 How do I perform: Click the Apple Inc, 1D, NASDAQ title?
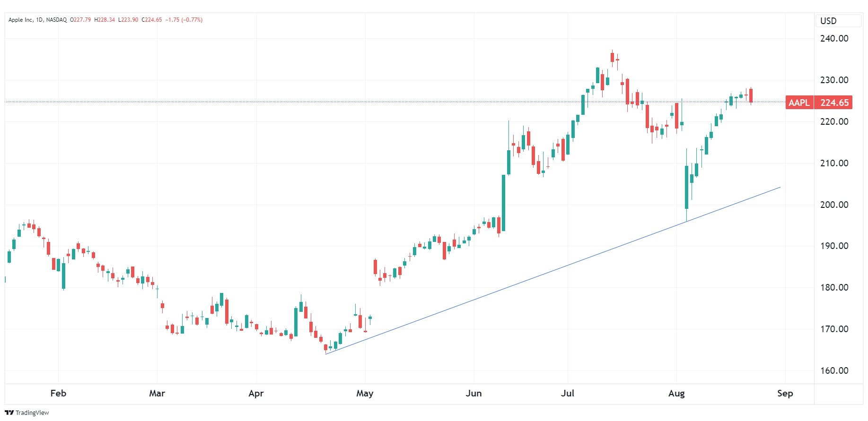pyautogui.click(x=38, y=20)
